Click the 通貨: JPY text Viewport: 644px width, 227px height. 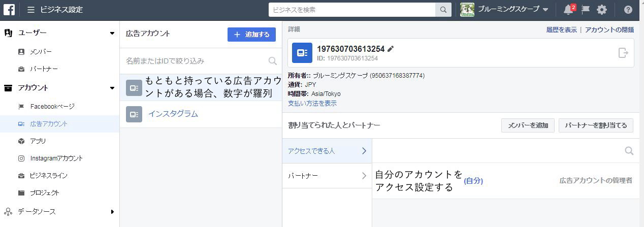[302, 84]
